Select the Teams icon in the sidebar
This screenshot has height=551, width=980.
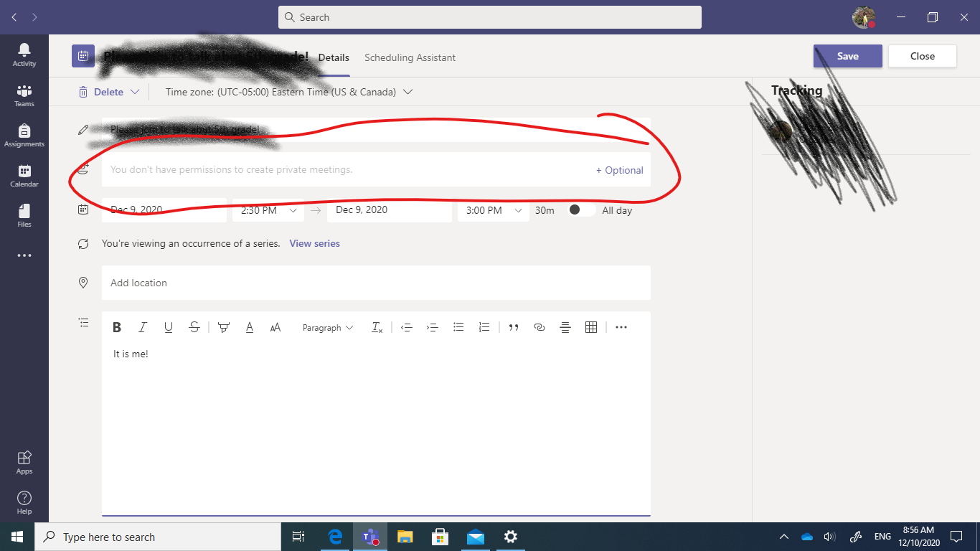(24, 95)
